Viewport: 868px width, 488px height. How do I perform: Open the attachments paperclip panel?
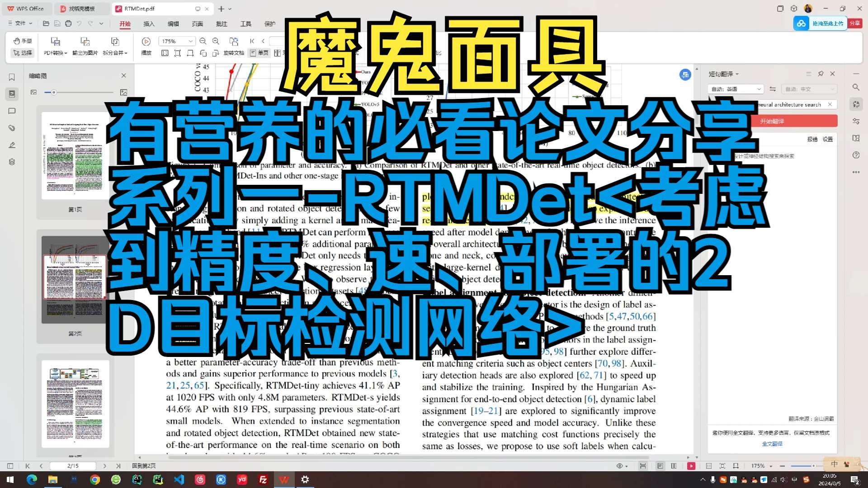point(12,128)
